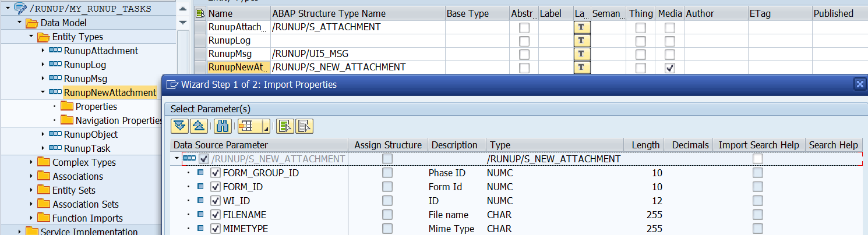Click the Data Model folder icon
Image resolution: width=868 pixels, height=235 pixels.
(x=32, y=23)
